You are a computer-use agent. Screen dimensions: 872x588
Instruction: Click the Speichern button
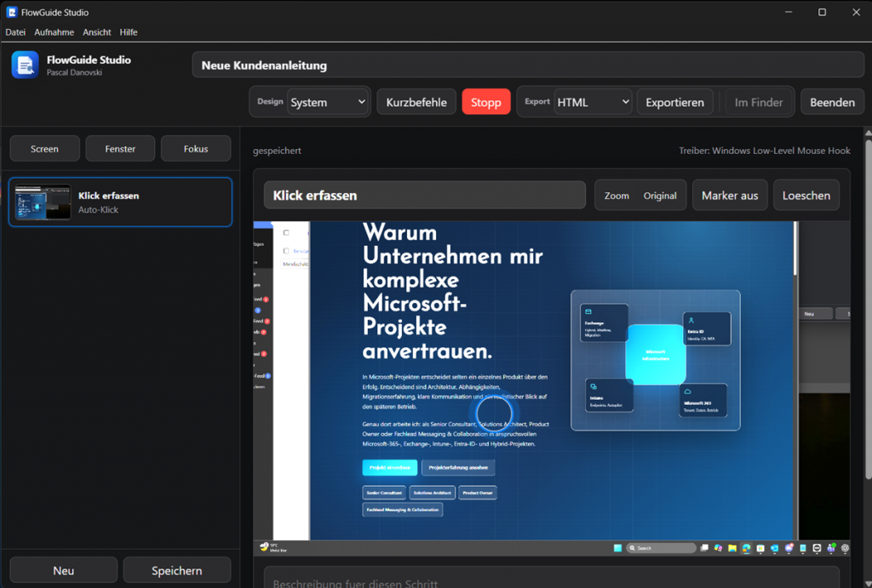[x=177, y=571]
